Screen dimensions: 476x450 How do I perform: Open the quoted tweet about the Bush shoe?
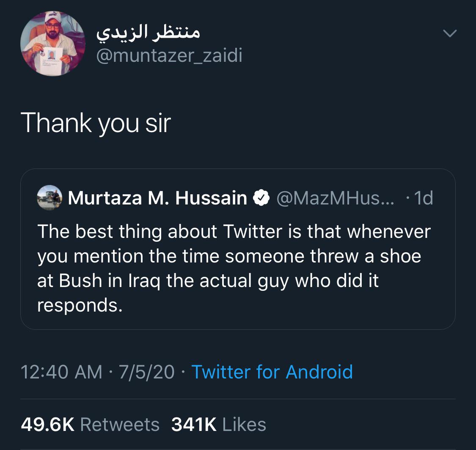237,268
